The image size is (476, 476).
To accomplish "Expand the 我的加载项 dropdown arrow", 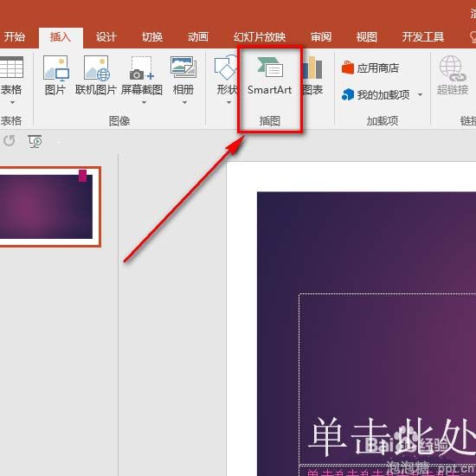I will [x=420, y=95].
